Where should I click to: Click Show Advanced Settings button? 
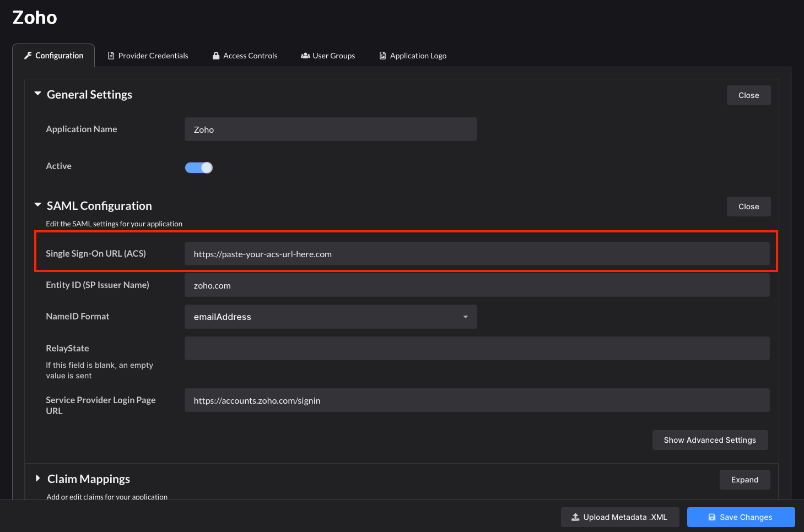(x=710, y=440)
